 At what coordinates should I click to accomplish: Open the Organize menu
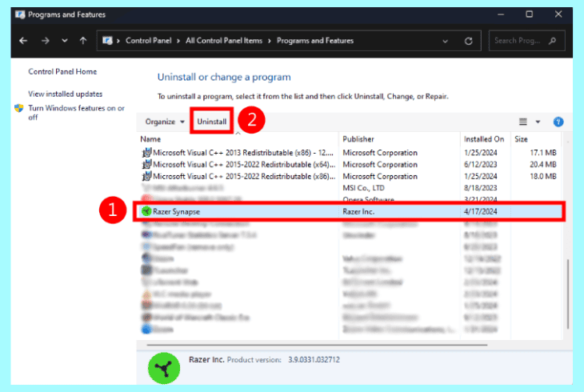pyautogui.click(x=165, y=122)
